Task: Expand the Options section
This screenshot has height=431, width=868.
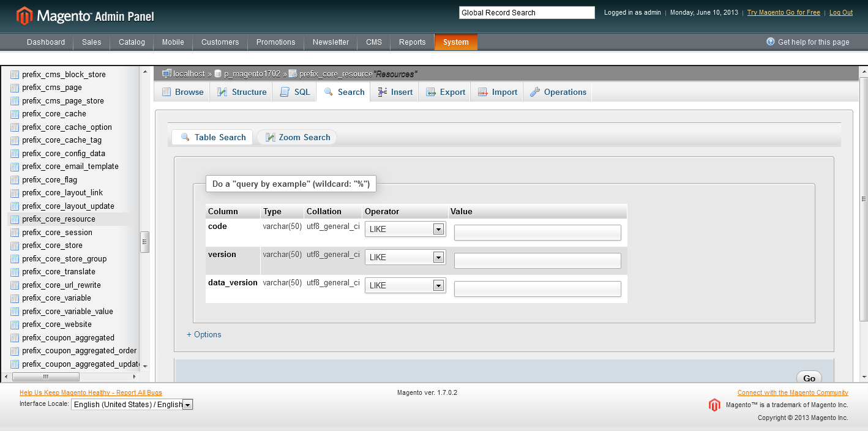Action: click(204, 334)
